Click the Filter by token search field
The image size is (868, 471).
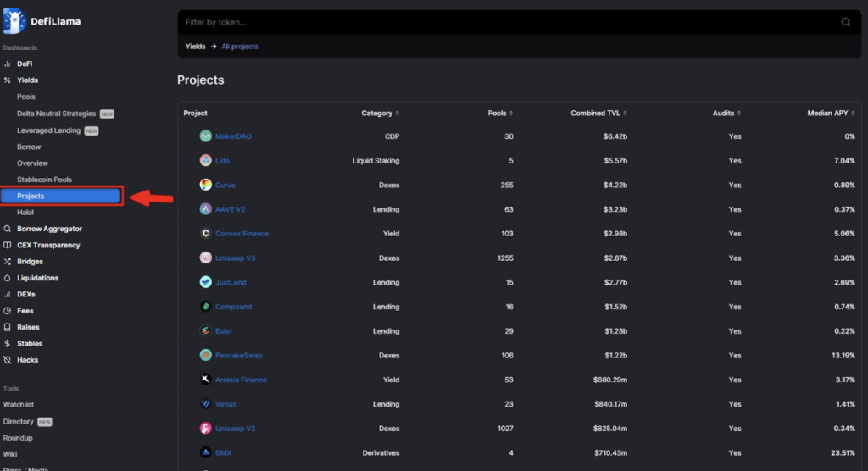click(x=509, y=22)
